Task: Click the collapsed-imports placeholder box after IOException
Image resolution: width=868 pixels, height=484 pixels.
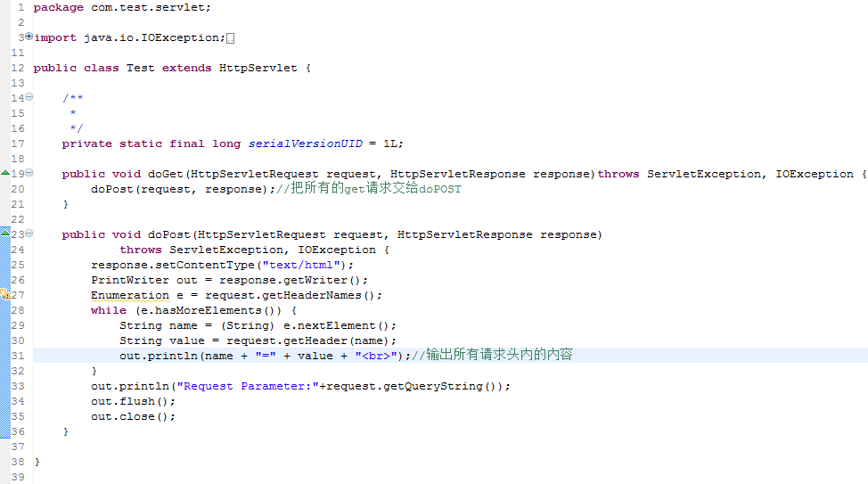Action: [230, 38]
